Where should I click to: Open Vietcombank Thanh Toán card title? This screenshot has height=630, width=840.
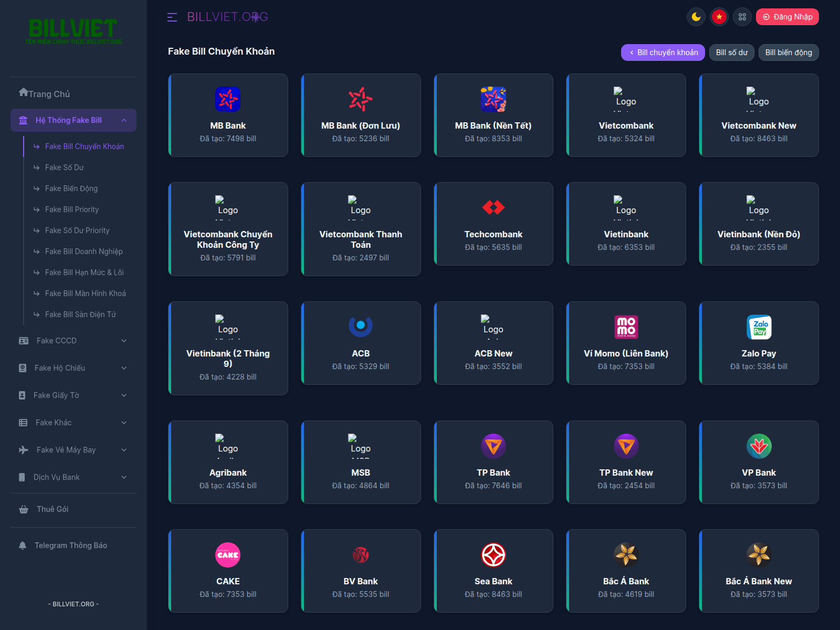point(361,239)
